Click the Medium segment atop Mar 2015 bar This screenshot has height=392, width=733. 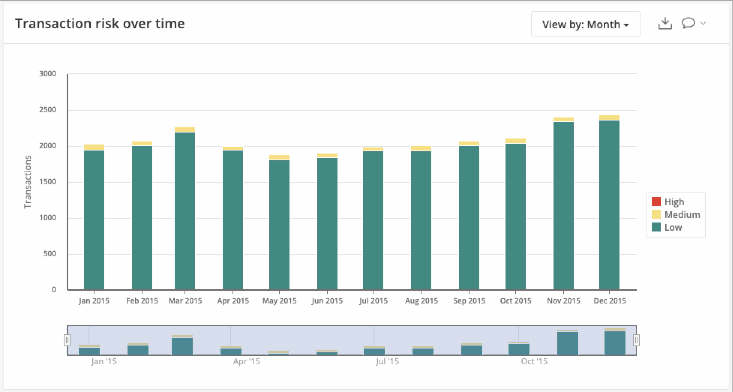185,130
